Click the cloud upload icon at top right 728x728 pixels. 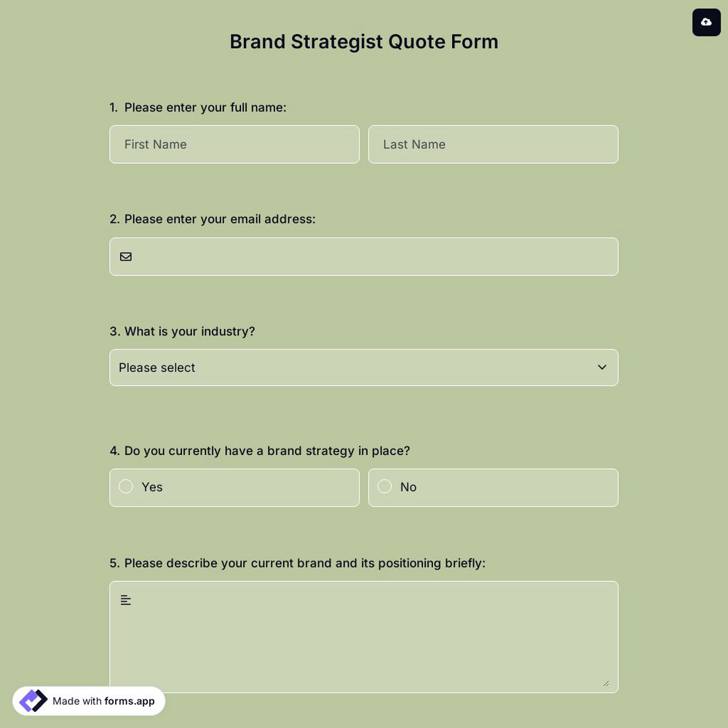[706, 22]
